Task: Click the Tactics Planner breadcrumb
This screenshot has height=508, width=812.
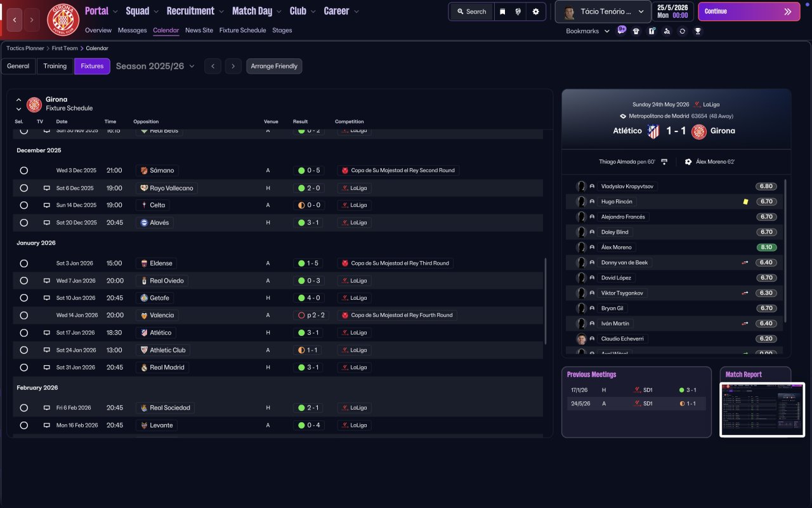Action: [25, 48]
